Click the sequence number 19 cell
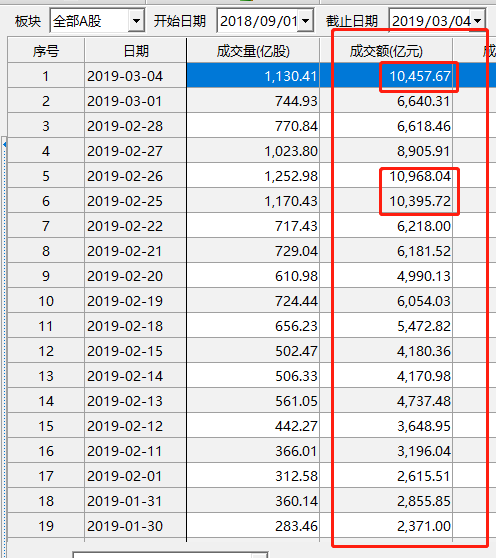The image size is (496, 558). 46,526
